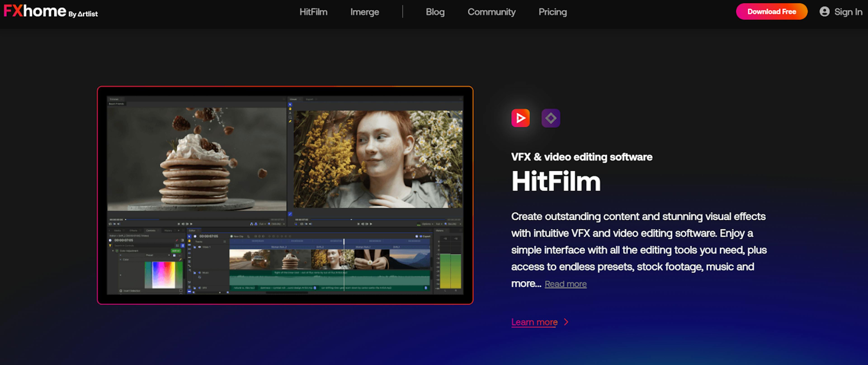Click the Download Free button
This screenshot has width=868, height=365.
click(x=772, y=12)
